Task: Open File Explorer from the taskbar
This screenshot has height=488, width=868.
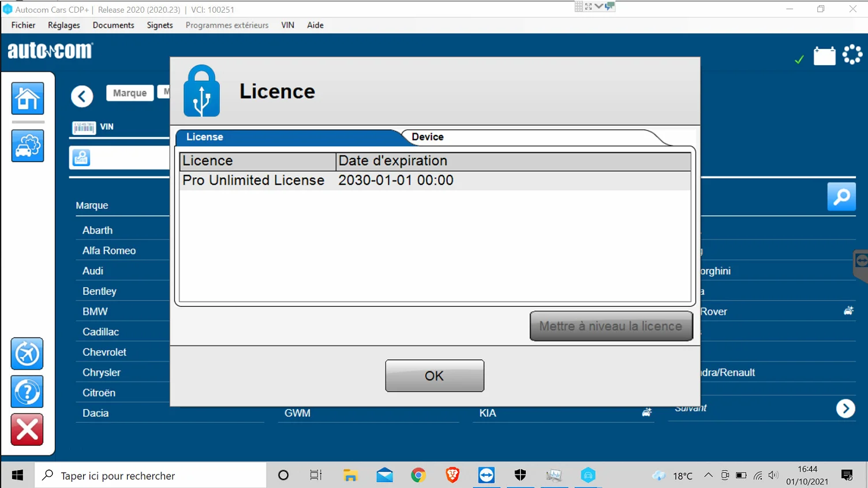Action: click(x=350, y=475)
